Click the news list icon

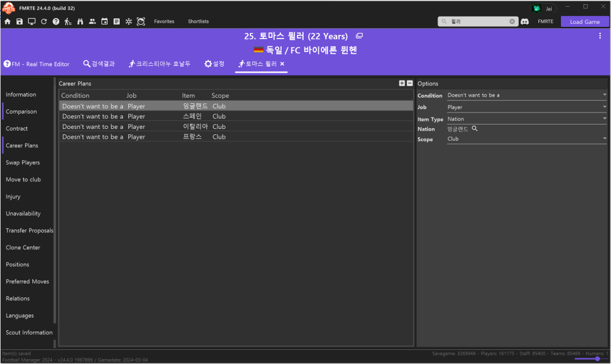tap(117, 21)
